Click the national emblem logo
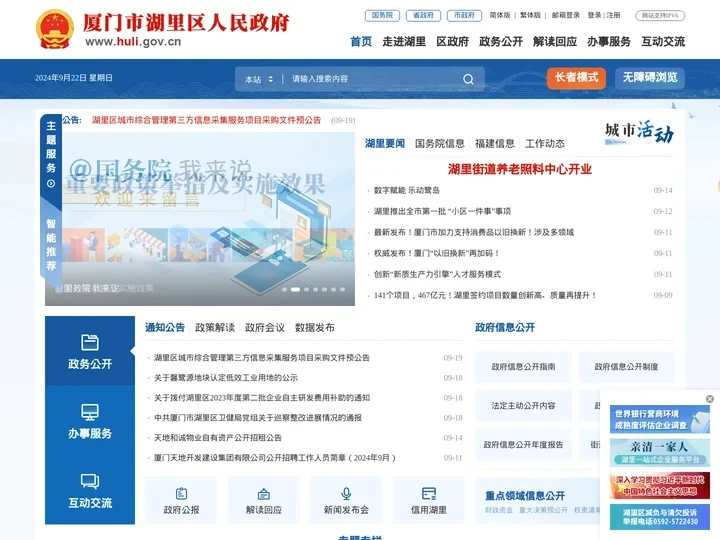Image resolution: width=720 pixels, height=540 pixels. point(55,29)
